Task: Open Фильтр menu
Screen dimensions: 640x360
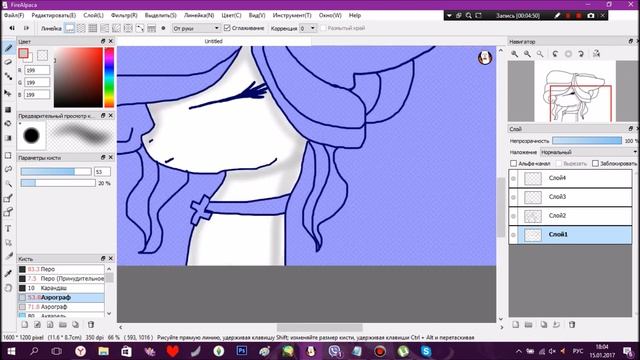Action: click(124, 15)
